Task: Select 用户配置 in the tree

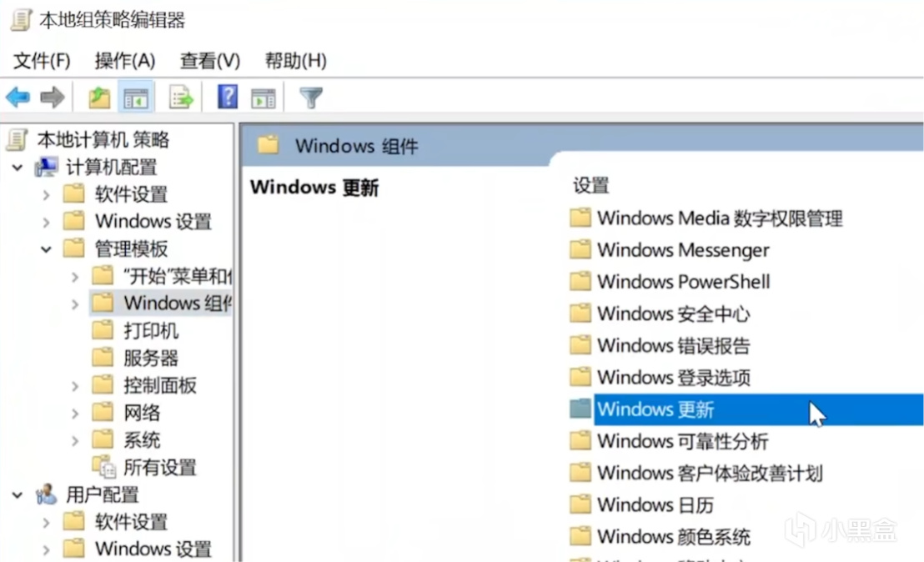Action: [x=102, y=494]
